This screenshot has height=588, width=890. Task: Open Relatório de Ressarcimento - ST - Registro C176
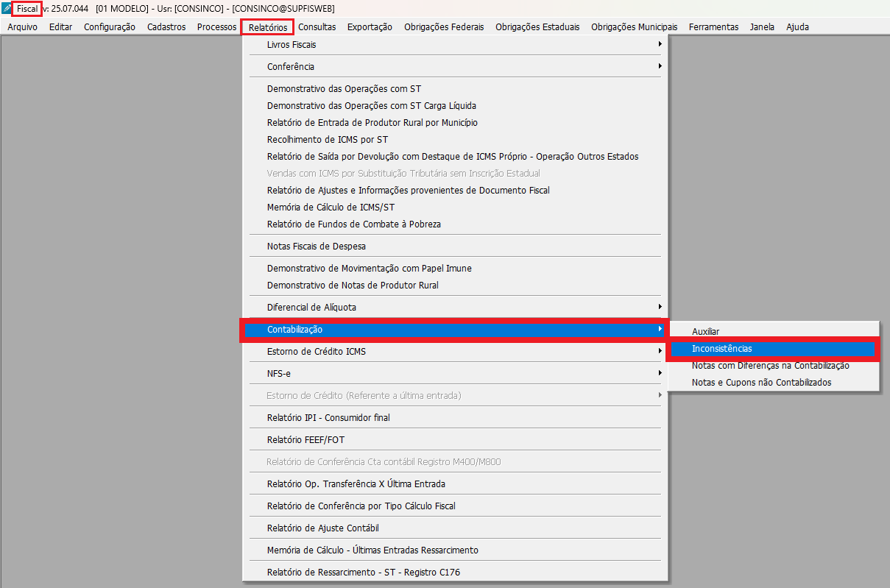point(455,573)
